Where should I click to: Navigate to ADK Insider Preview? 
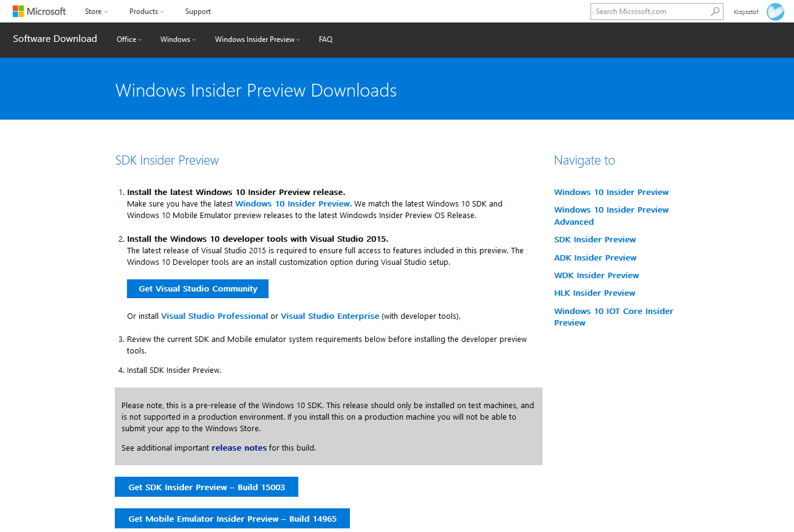pos(595,257)
